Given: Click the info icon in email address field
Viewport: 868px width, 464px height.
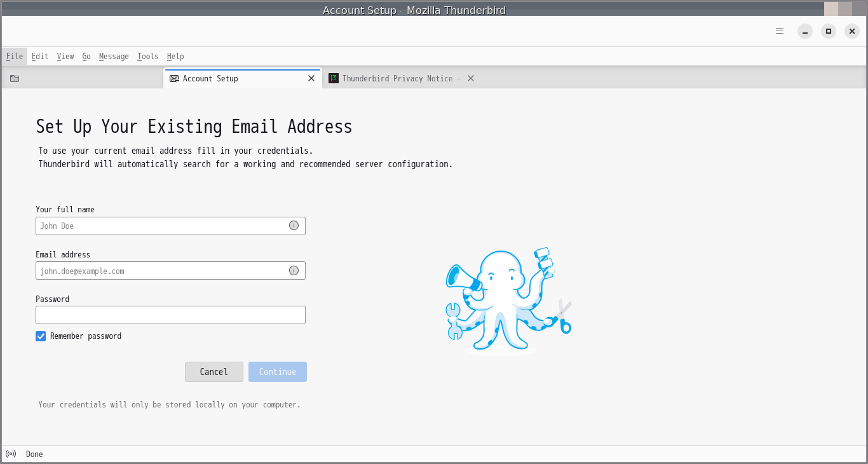Looking at the screenshot, I should 294,271.
